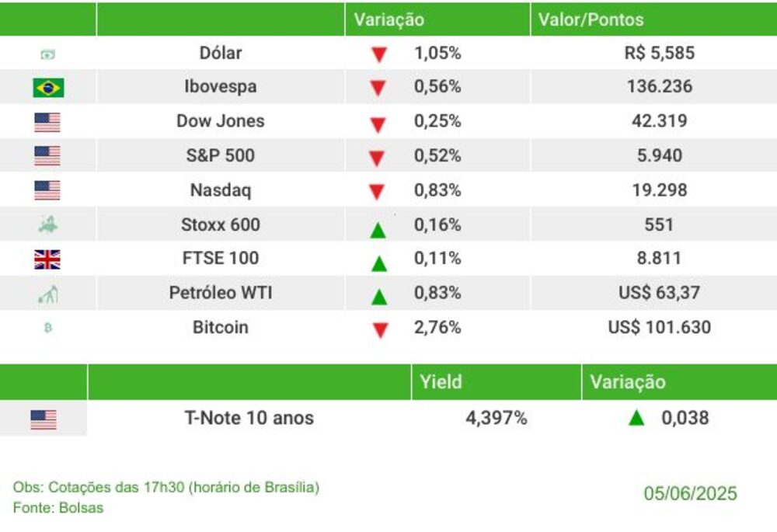Screen dimensions: 777x532
Task: Click the red down arrow for Bitcoin
Action: [x=379, y=329]
